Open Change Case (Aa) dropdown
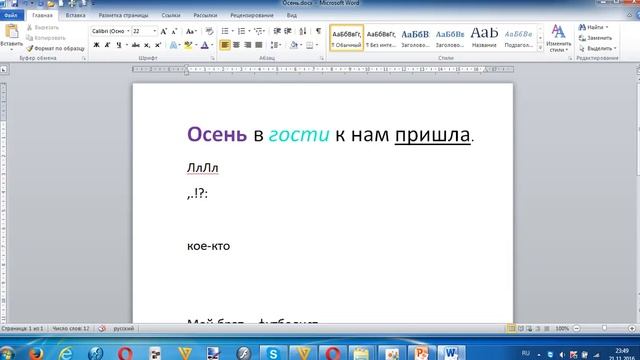640x360 pixels. tap(191, 31)
